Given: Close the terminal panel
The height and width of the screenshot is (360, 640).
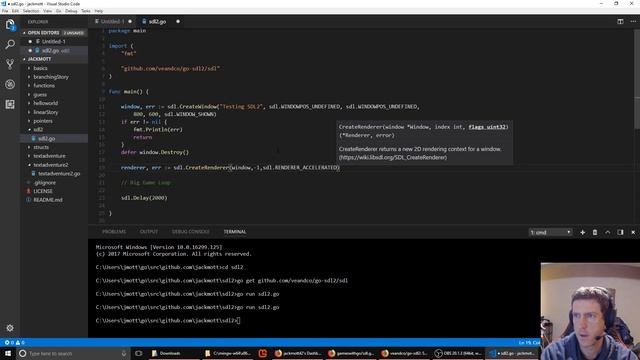Looking at the screenshot, I should (633, 232).
